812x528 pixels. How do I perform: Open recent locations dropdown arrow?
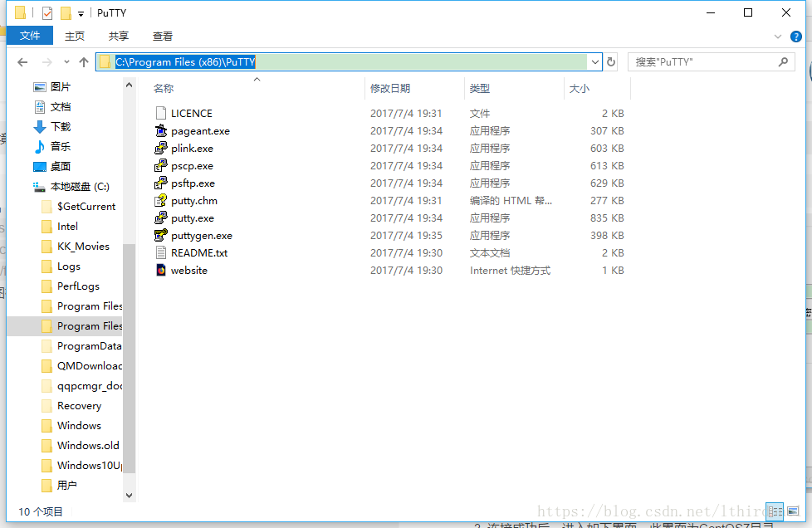coord(66,62)
